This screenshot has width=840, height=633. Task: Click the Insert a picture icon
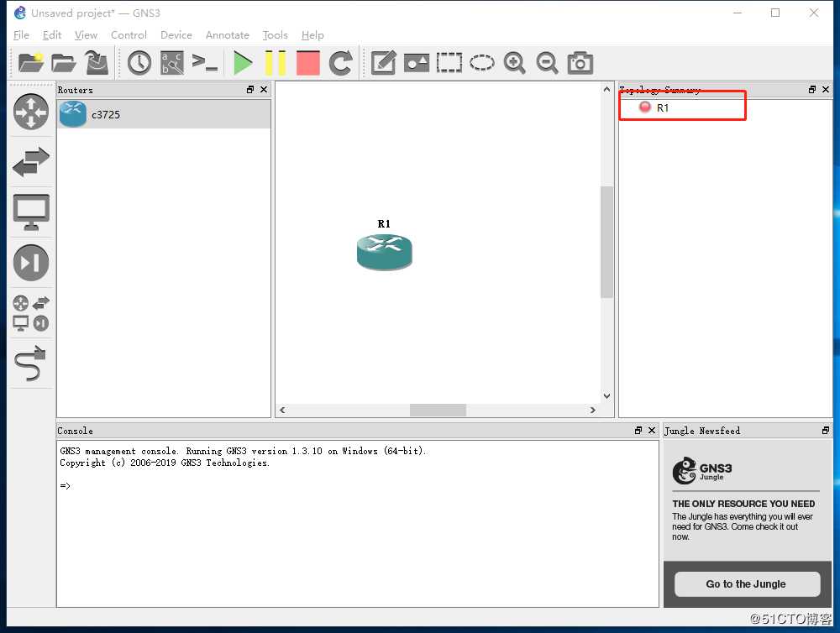pyautogui.click(x=417, y=63)
